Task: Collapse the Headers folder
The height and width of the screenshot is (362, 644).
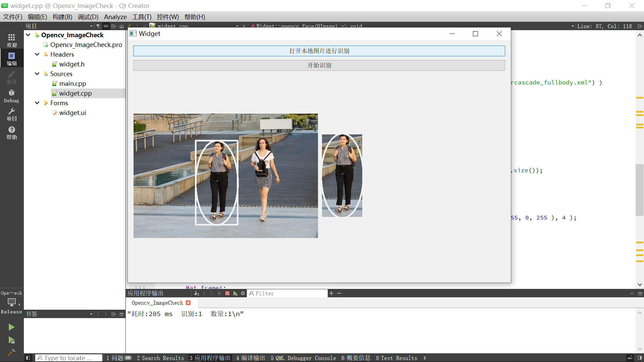Action: tap(37, 54)
